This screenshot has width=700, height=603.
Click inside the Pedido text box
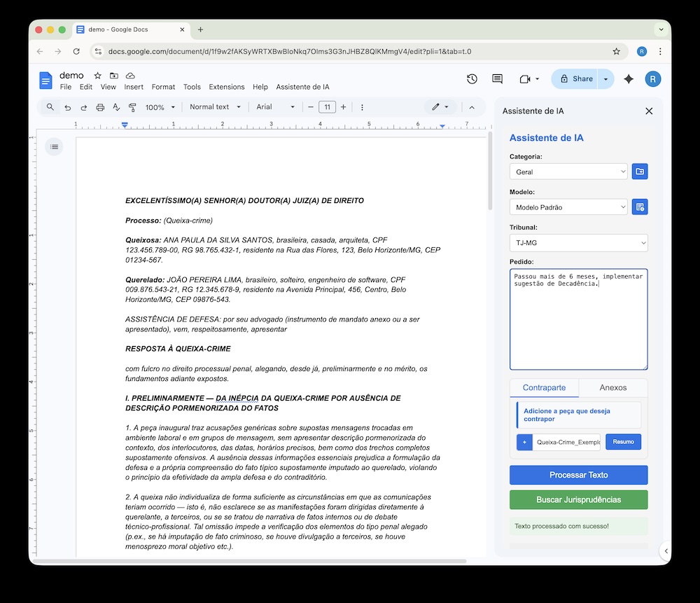pos(579,319)
